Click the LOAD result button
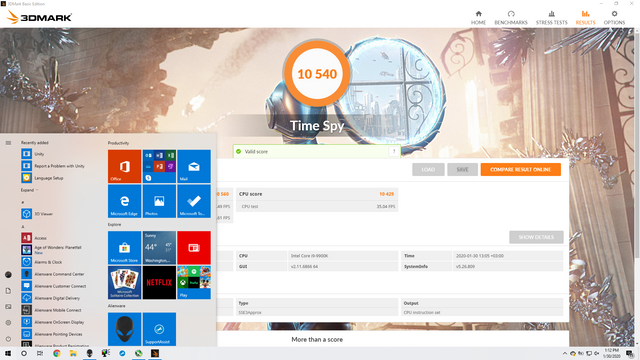This screenshot has width=640, height=360. tap(428, 169)
